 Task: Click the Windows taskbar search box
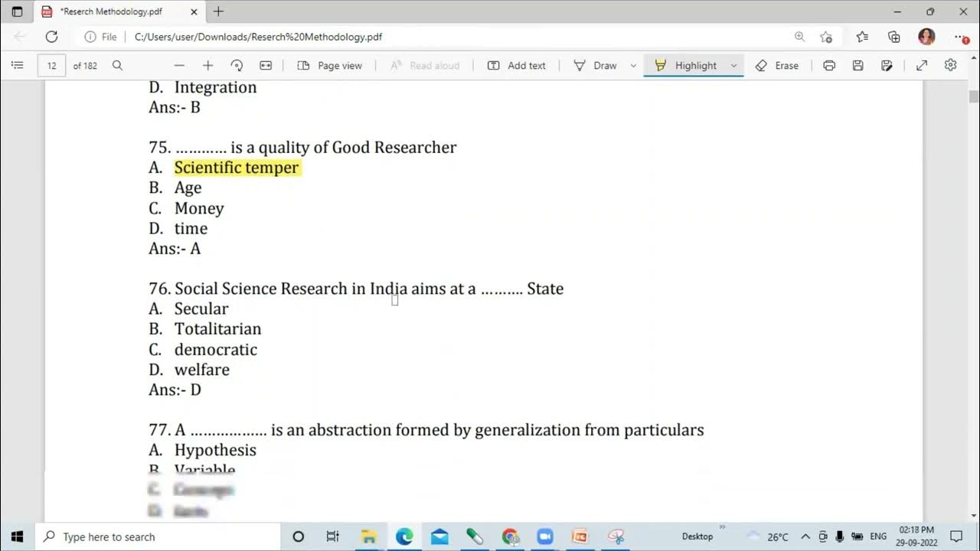point(158,536)
